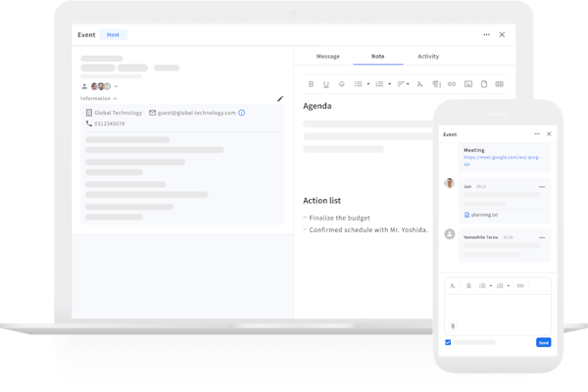The image size is (588, 392).
Task: Insert an image in the Note editor
Action: [467, 84]
